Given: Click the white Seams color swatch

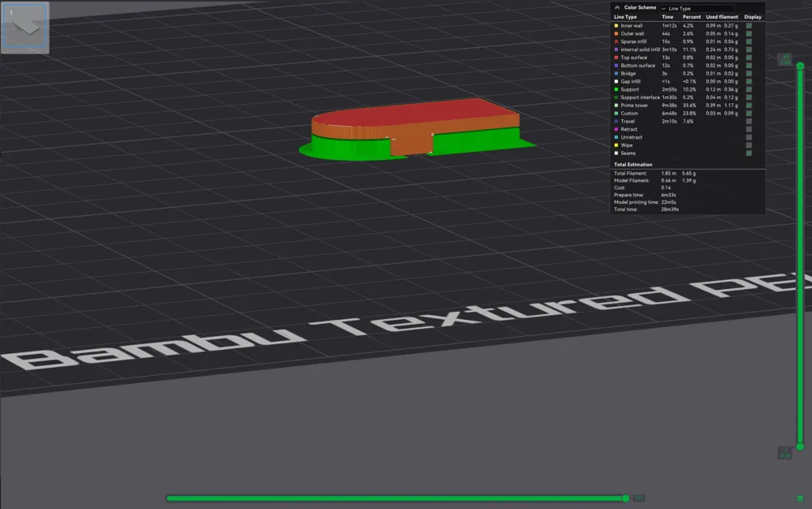Looking at the screenshot, I should click(x=616, y=153).
